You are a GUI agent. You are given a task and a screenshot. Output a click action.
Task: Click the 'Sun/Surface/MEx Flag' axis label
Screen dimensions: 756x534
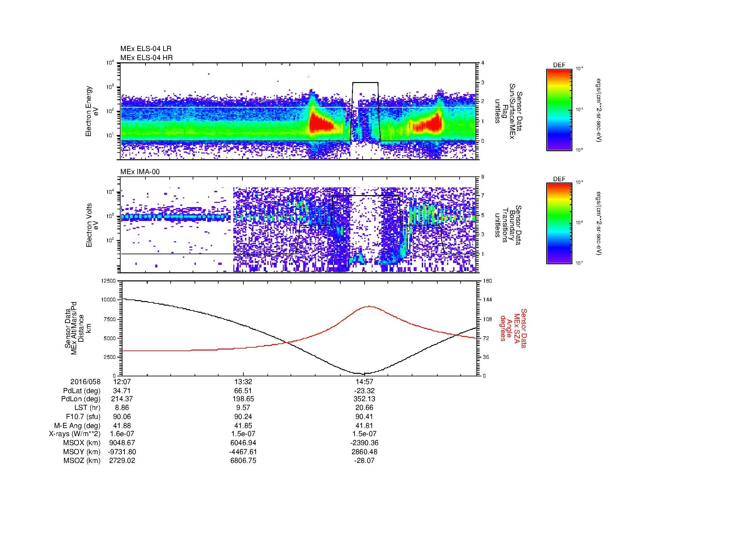coord(508,111)
